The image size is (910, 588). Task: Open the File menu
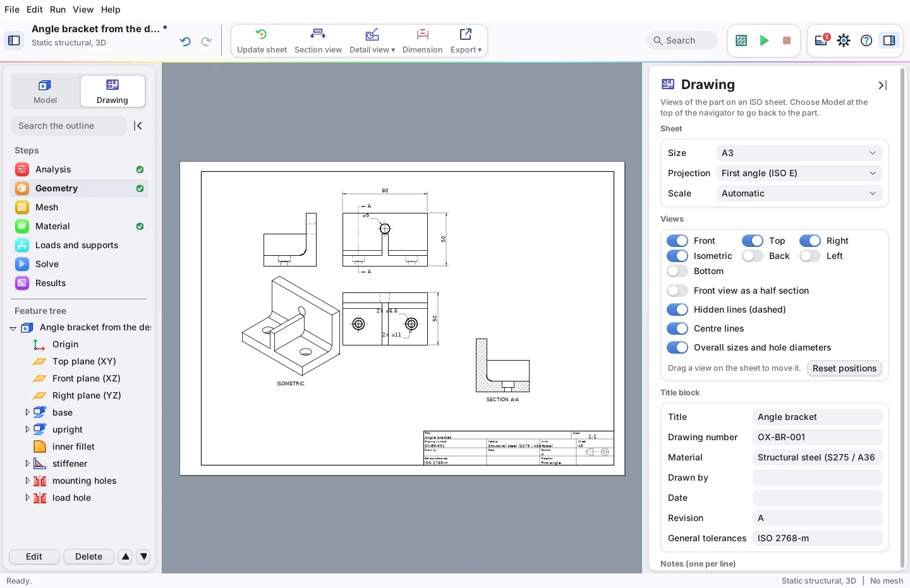12,9
